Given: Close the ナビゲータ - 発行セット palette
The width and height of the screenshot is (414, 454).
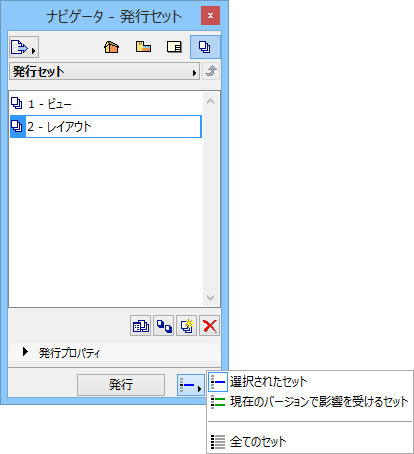Looking at the screenshot, I should point(210,16).
